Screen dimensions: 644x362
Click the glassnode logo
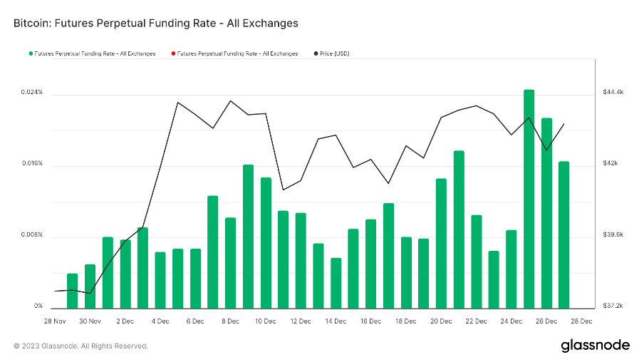(595, 345)
